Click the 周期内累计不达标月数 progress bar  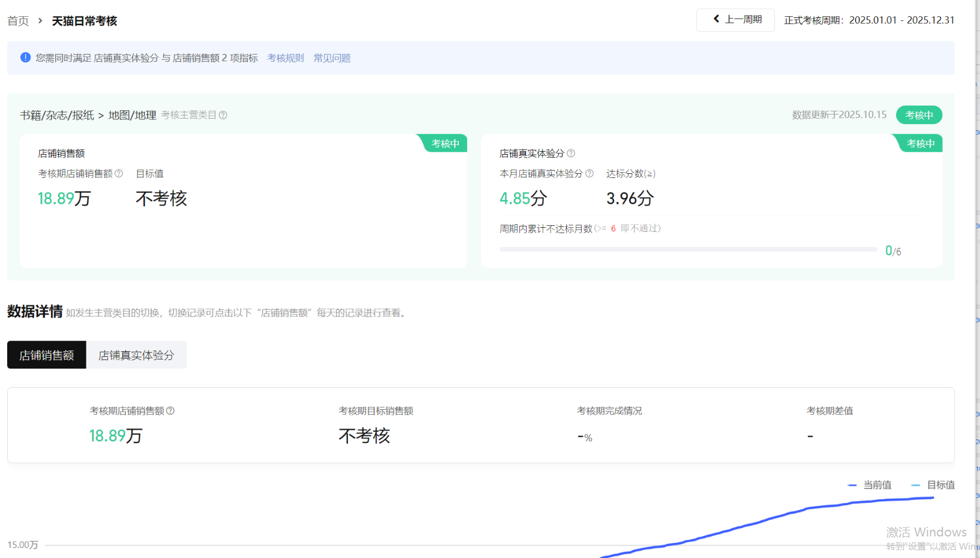pos(688,249)
